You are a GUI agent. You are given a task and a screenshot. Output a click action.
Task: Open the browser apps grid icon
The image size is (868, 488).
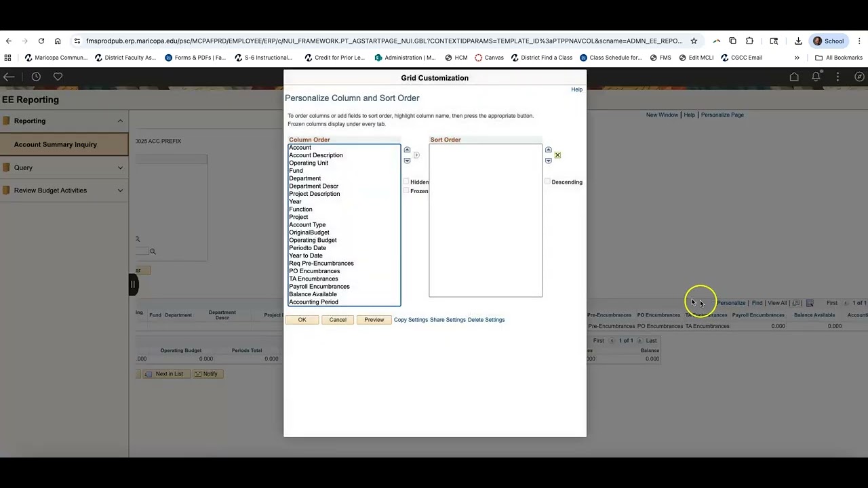pyautogui.click(x=7, y=58)
